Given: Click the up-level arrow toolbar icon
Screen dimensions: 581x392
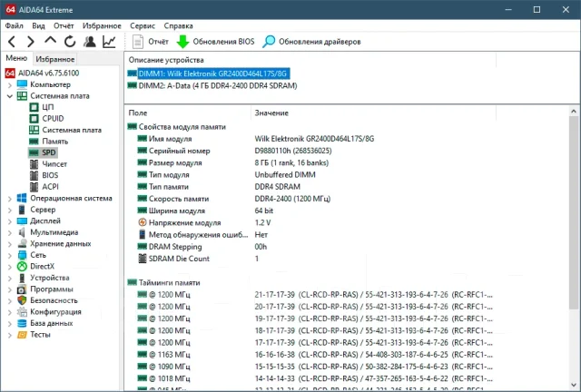Looking at the screenshot, I should point(51,41).
